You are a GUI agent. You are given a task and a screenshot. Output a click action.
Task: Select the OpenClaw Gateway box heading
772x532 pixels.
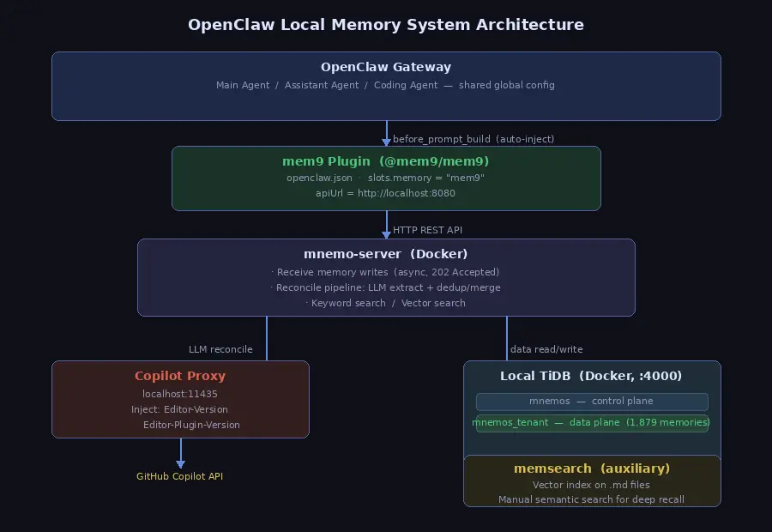386,67
